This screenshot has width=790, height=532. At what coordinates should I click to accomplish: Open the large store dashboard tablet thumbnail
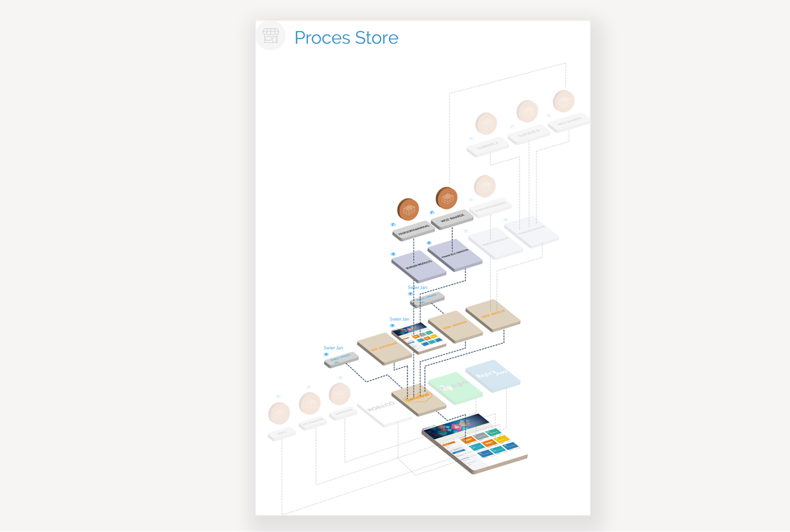pos(475,442)
